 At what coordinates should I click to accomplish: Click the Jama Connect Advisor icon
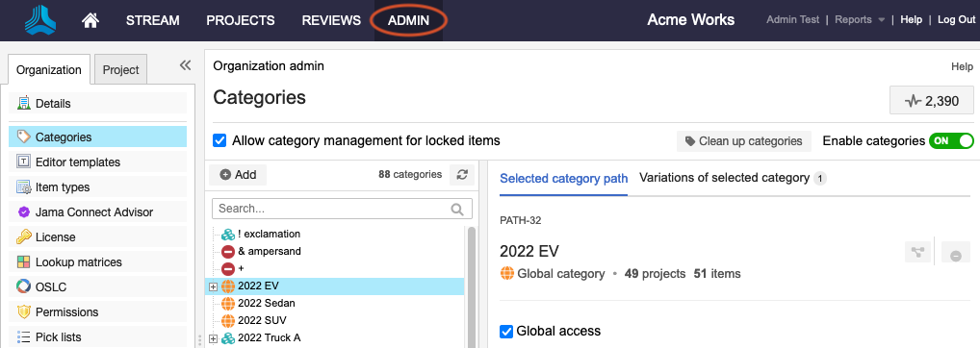[x=24, y=212]
